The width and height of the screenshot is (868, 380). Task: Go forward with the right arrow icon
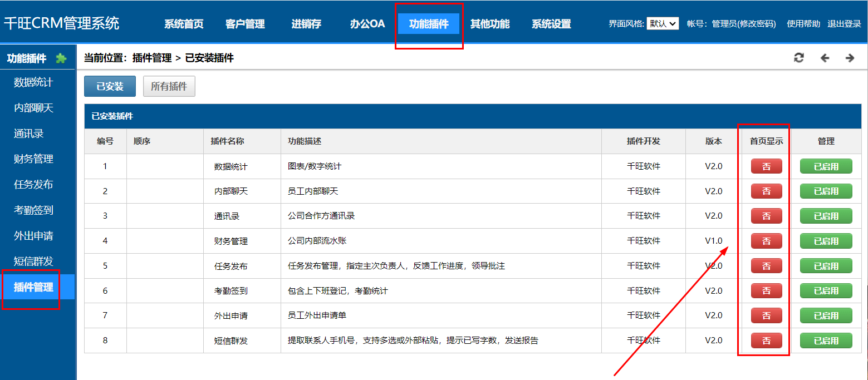(850, 58)
